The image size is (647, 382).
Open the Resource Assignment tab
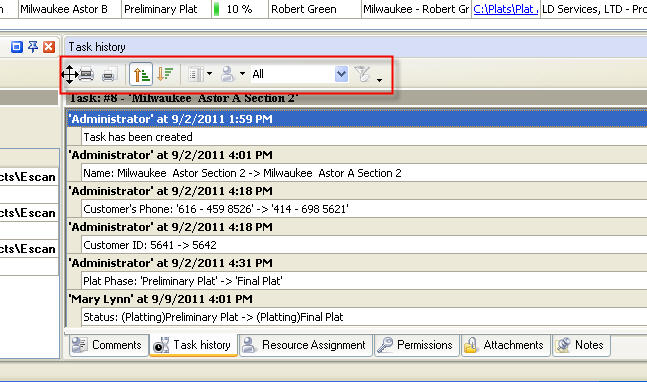click(305, 345)
